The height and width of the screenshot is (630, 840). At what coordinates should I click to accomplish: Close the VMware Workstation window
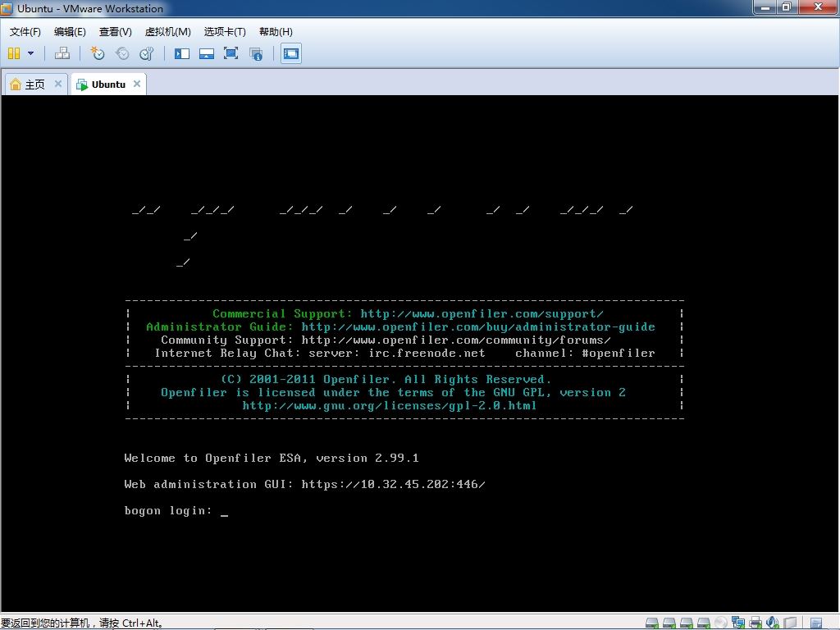tap(818, 7)
